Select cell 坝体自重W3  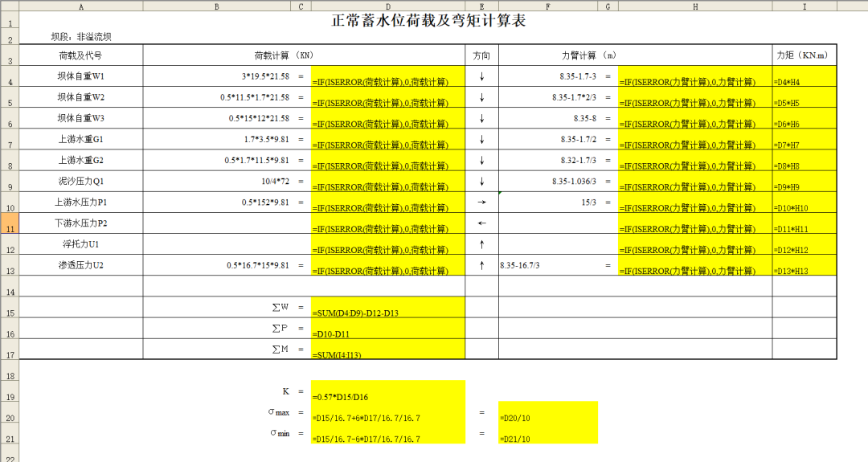(81, 118)
